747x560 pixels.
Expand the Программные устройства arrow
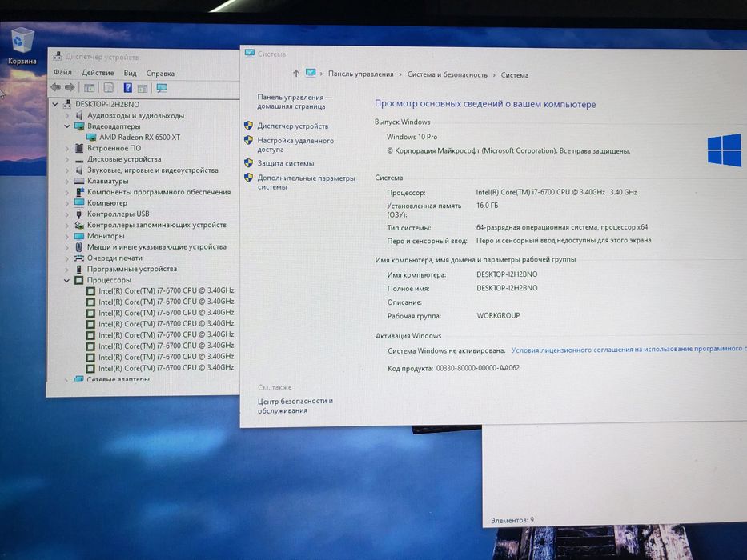click(x=66, y=269)
